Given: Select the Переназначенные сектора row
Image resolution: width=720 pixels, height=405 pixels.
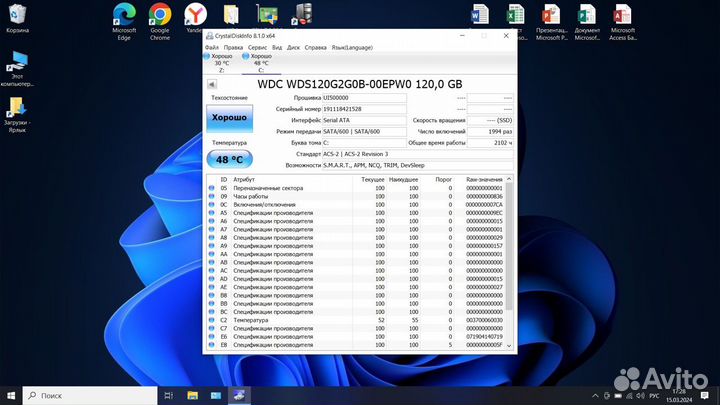Looking at the screenshot, I should pos(356,188).
